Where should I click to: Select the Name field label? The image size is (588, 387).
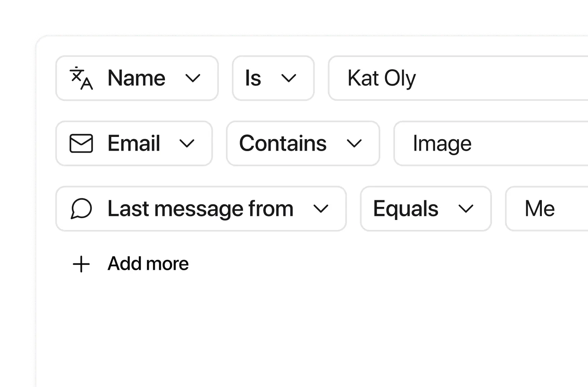(x=136, y=78)
